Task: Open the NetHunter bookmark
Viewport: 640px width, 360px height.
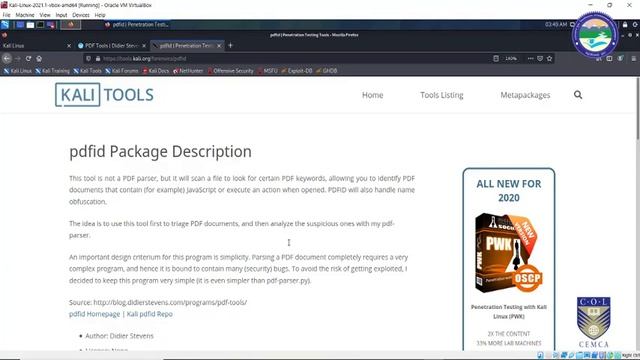Action: coord(188,71)
